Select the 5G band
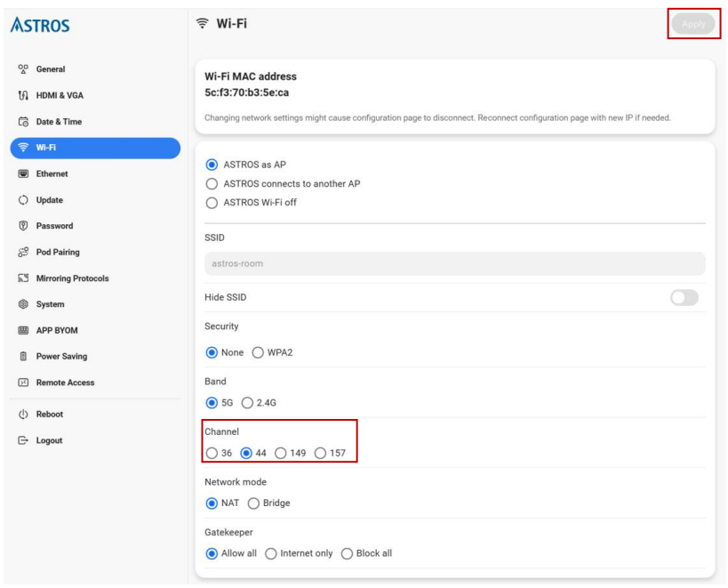The image size is (728, 588). [x=212, y=403]
